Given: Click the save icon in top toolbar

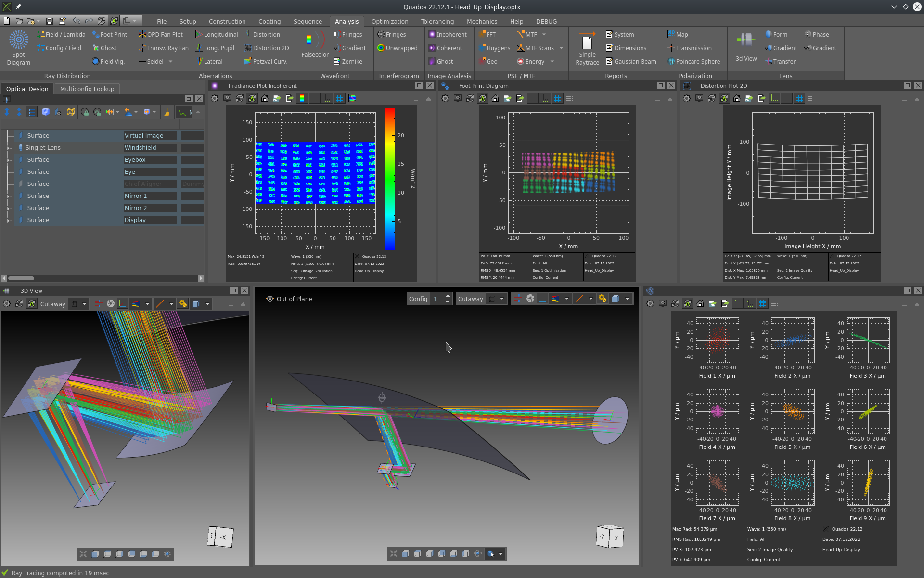Looking at the screenshot, I should 49,21.
